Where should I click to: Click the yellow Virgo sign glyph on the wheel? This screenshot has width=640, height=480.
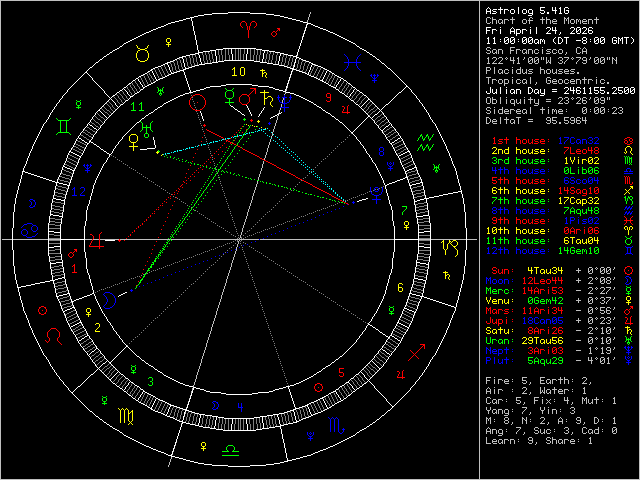click(x=126, y=416)
